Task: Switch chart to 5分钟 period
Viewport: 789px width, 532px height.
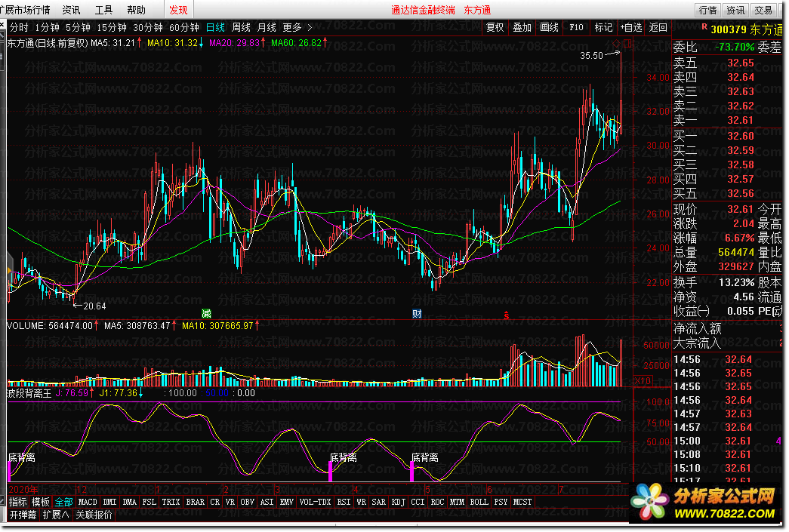Action: point(78,28)
